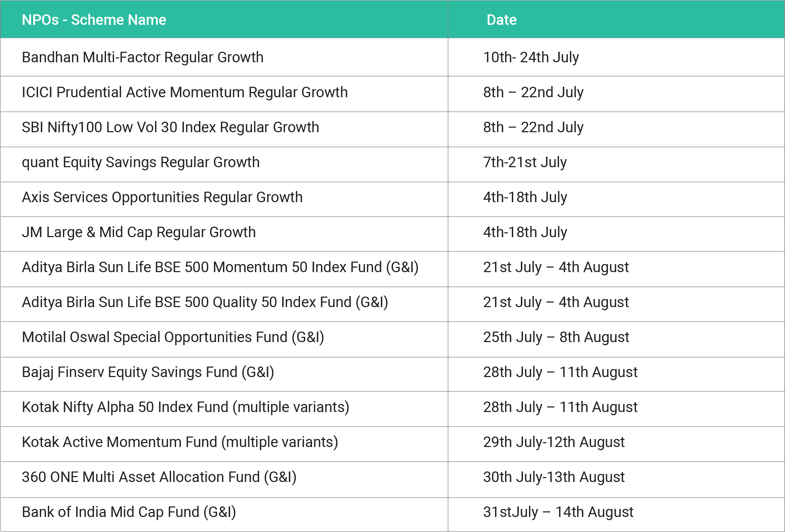Select Axis Services Opportunities Regular Growth
785x532 pixels.
[x=162, y=197]
